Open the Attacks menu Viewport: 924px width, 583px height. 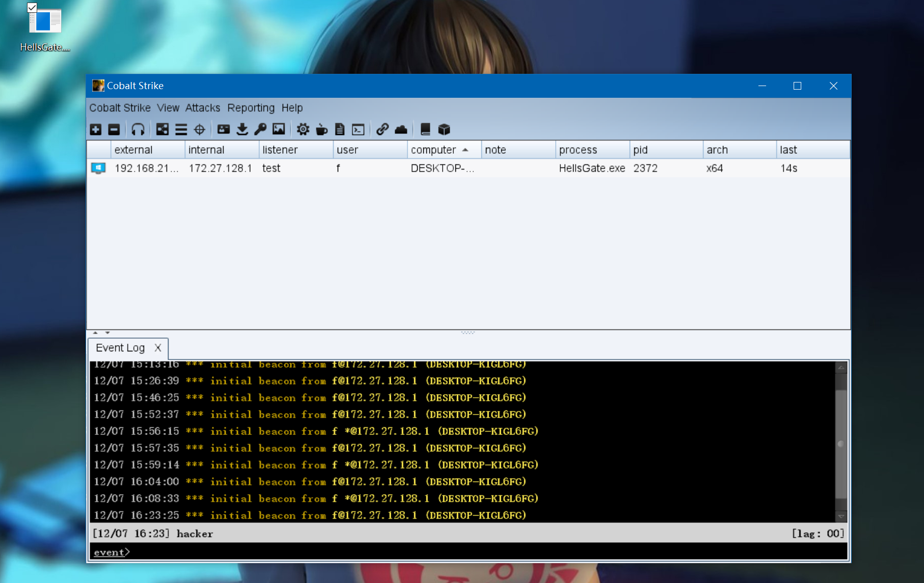click(x=203, y=108)
